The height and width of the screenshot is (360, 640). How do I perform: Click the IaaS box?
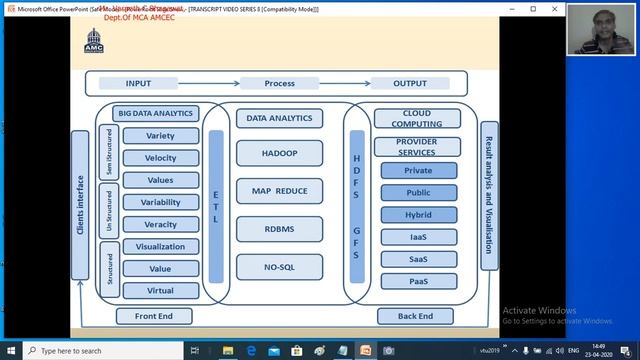pyautogui.click(x=419, y=237)
